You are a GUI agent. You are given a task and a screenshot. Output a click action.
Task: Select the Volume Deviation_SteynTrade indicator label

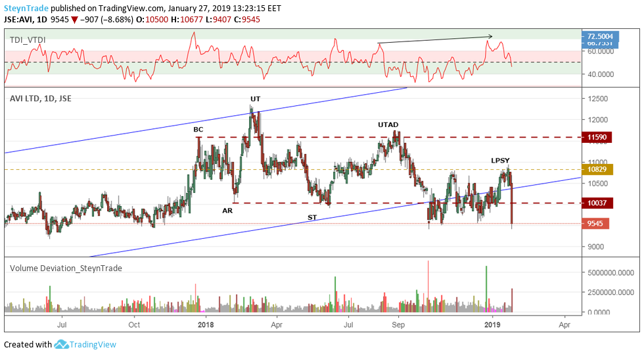pyautogui.click(x=66, y=268)
